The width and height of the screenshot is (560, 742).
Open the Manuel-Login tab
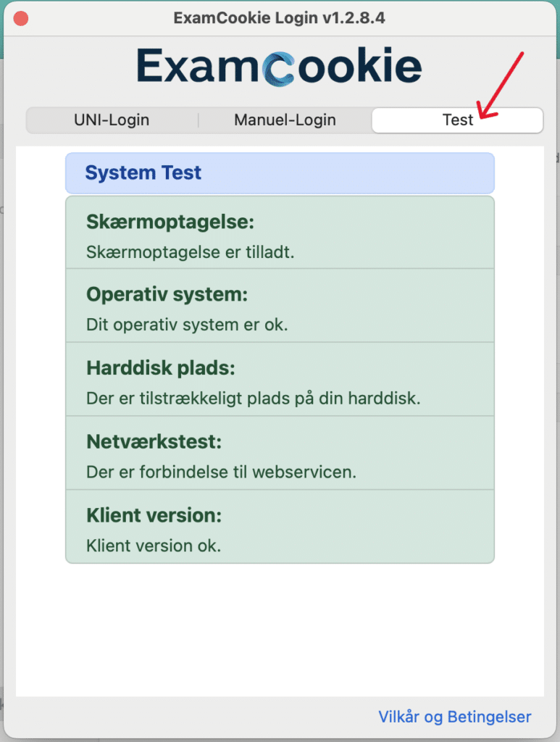click(285, 120)
